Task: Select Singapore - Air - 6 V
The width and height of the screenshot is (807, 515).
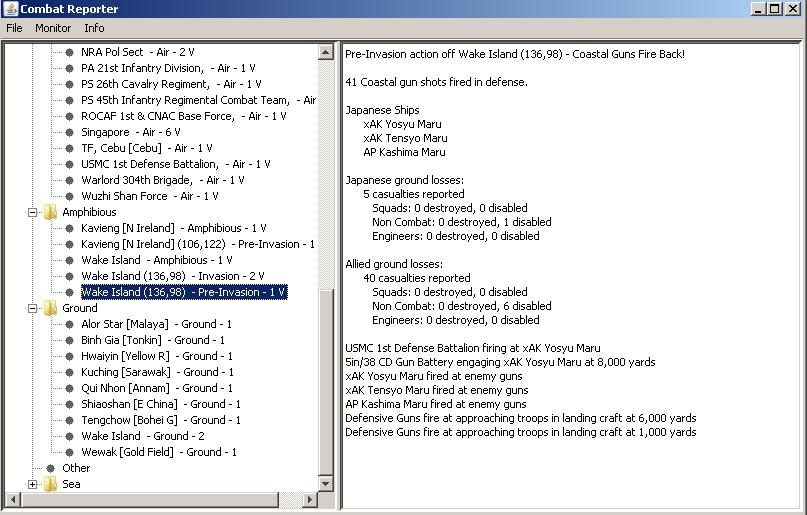Action: tap(131, 132)
